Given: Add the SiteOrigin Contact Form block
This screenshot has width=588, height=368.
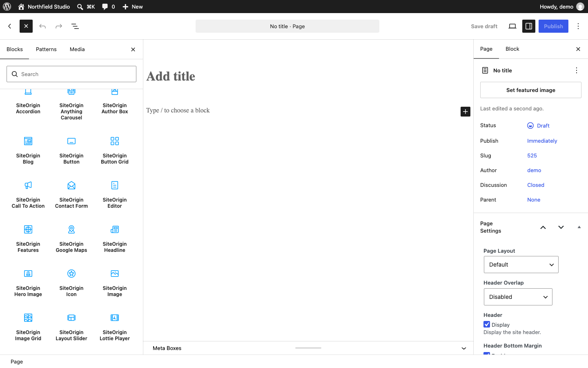Looking at the screenshot, I should coord(71,194).
